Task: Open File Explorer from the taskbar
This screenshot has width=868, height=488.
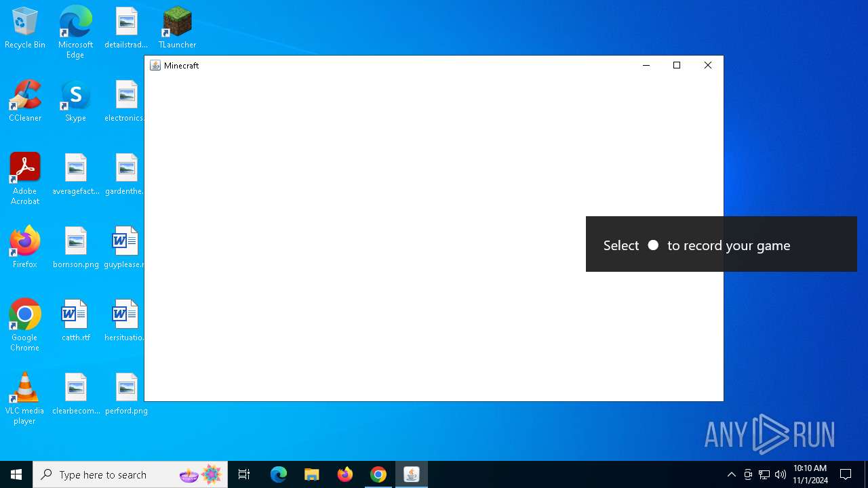Action: tap(312, 474)
